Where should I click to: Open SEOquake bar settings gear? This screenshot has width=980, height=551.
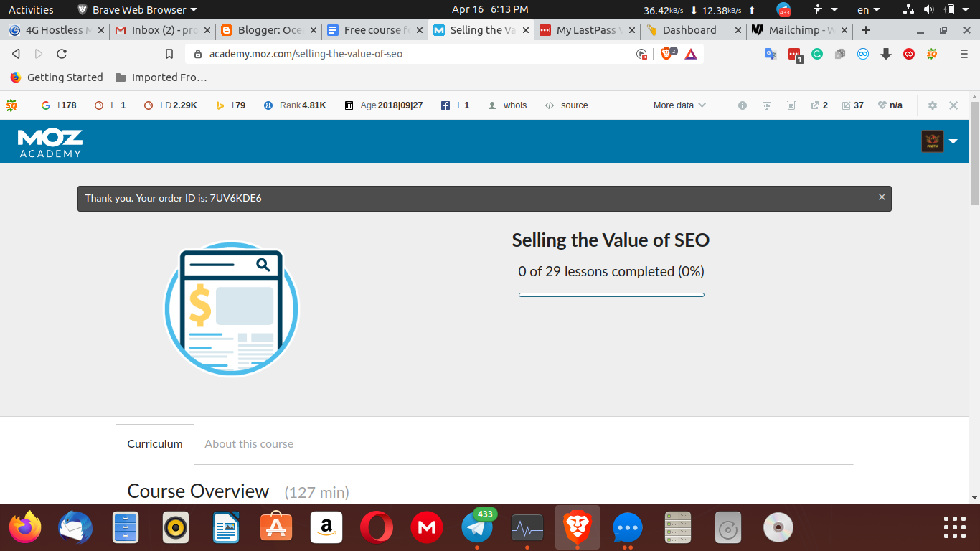(933, 105)
